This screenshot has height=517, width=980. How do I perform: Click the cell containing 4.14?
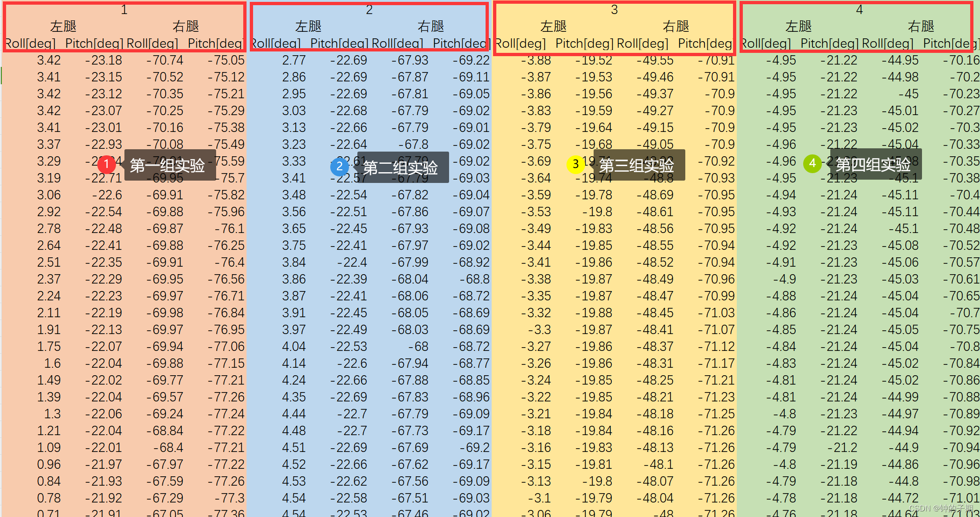tap(294, 364)
